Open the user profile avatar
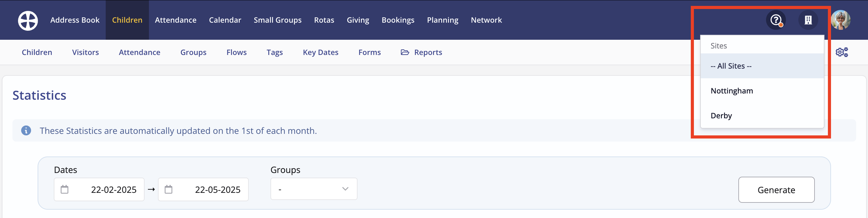 click(840, 20)
